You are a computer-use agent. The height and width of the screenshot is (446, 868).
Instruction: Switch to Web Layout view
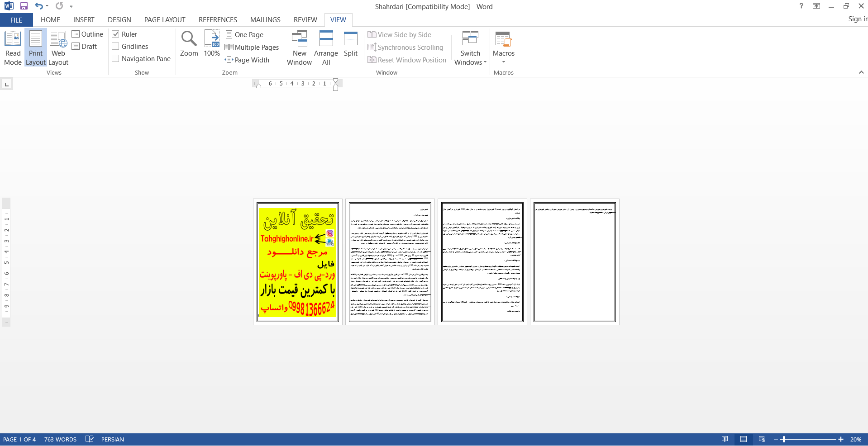58,48
